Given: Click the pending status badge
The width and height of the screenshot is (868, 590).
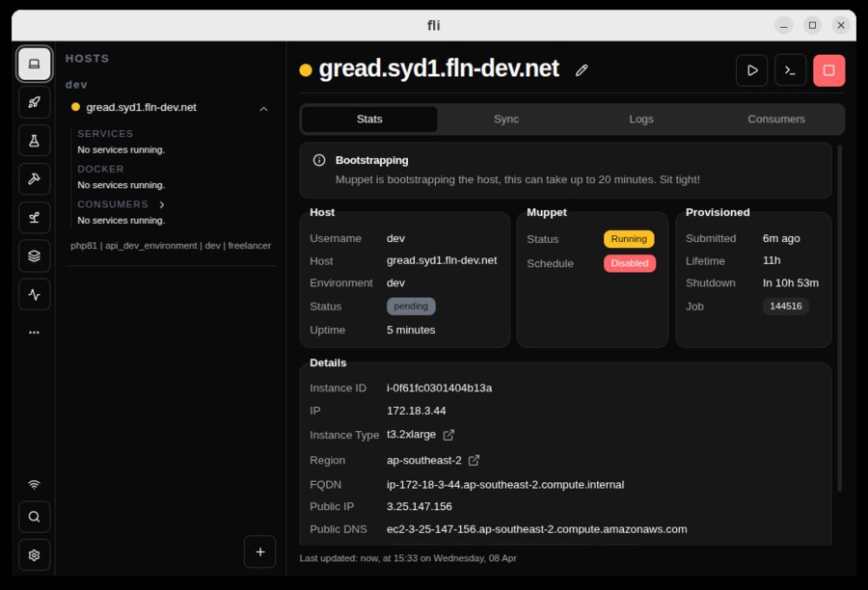Looking at the screenshot, I should [x=411, y=306].
